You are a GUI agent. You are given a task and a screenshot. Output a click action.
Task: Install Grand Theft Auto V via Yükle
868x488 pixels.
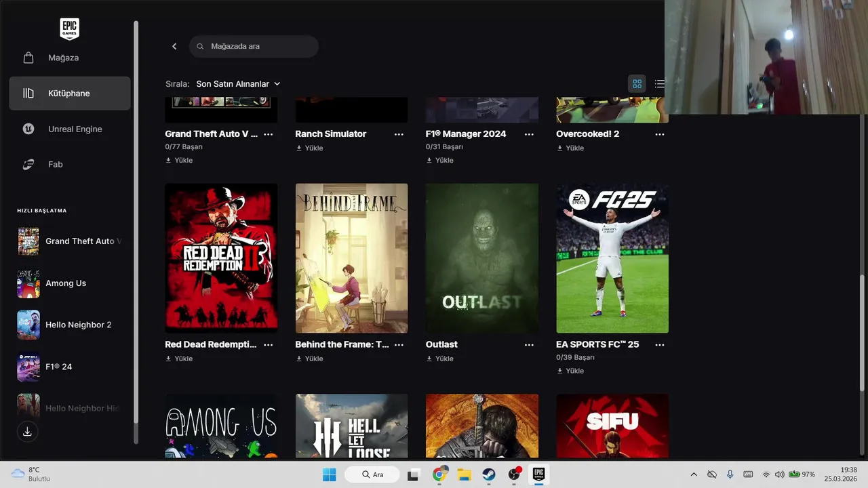coord(179,160)
